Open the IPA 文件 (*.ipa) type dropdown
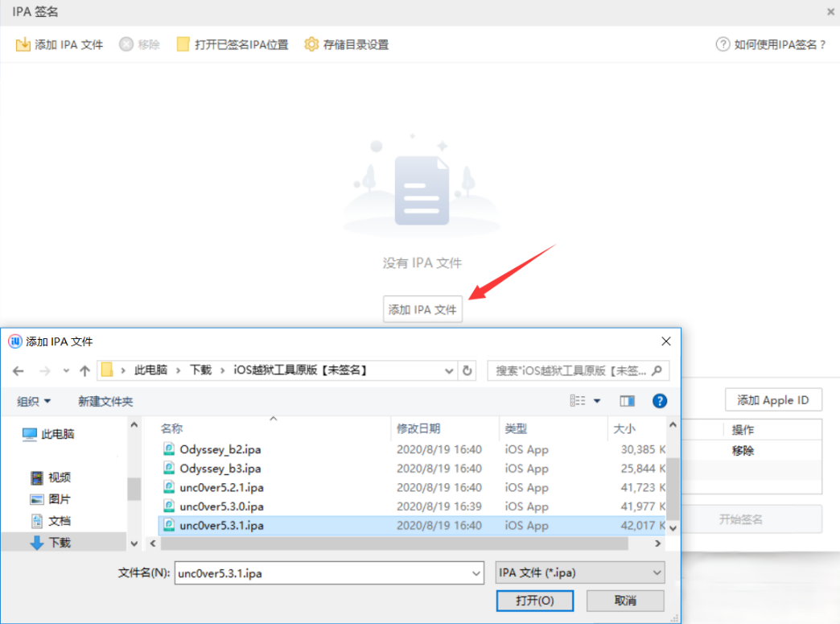Image resolution: width=840 pixels, height=624 pixels. coord(580,572)
